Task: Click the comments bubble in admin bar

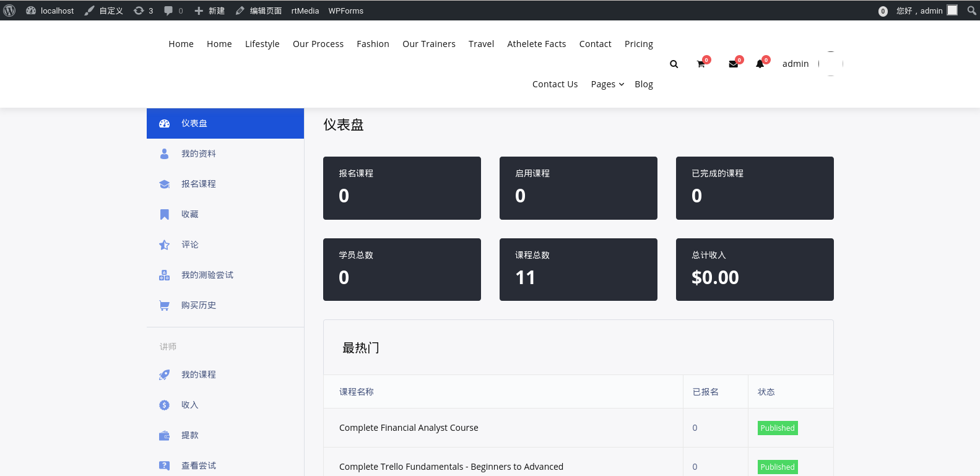Action: coord(173,11)
